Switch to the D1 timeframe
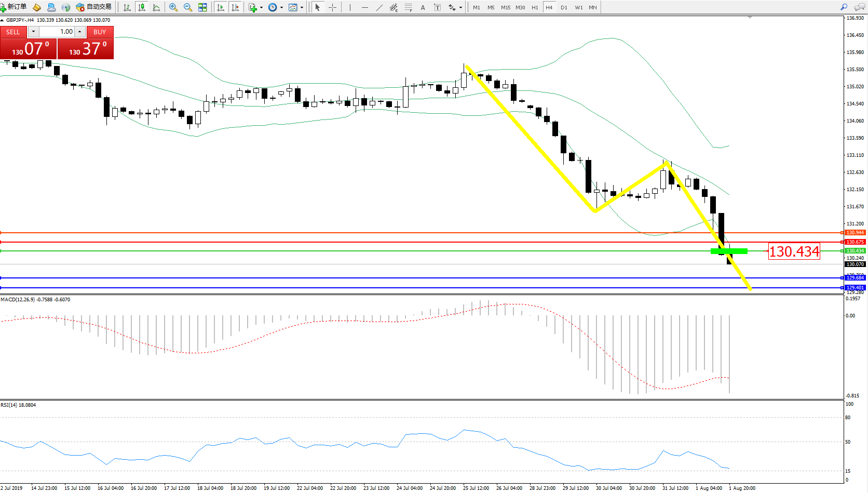This screenshot has height=493, width=868. (564, 7)
